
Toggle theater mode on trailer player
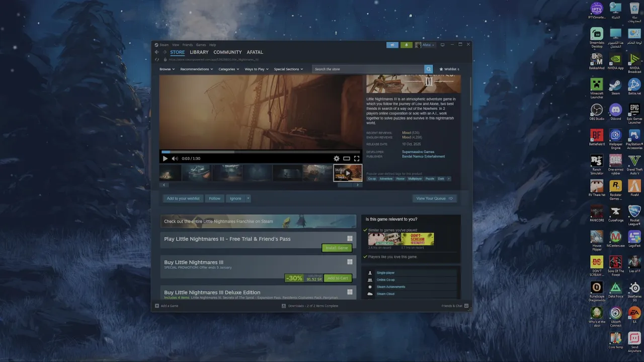coord(347,158)
